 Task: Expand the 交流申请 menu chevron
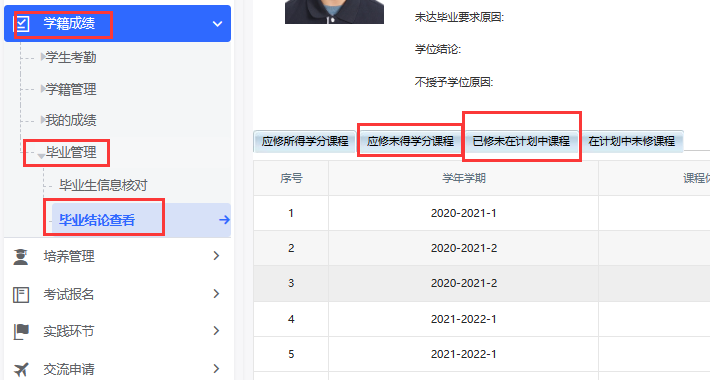[216, 369]
